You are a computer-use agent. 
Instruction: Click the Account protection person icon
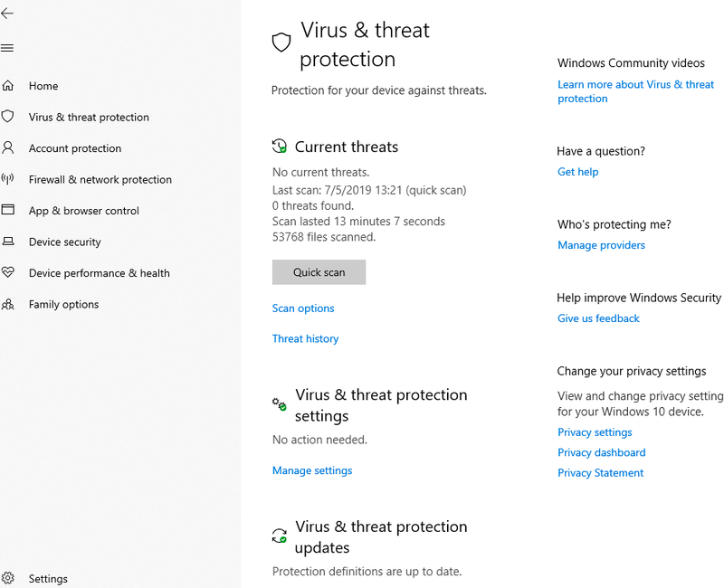8,147
